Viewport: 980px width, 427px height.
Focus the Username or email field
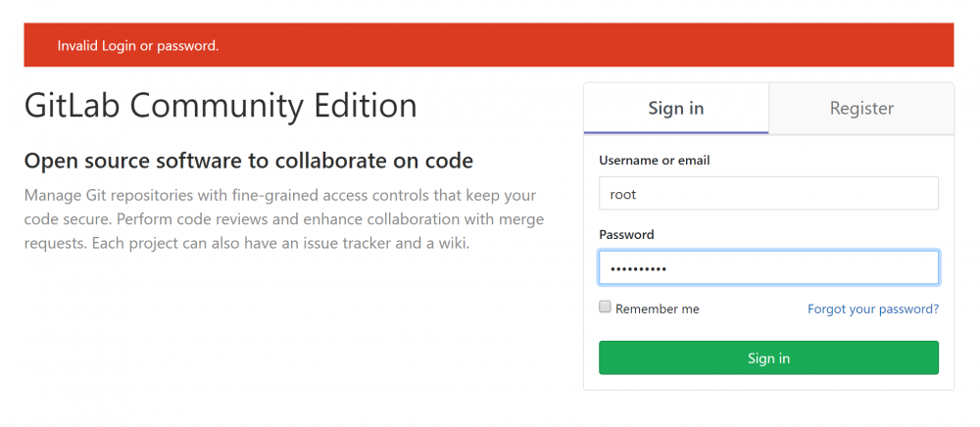click(x=768, y=194)
